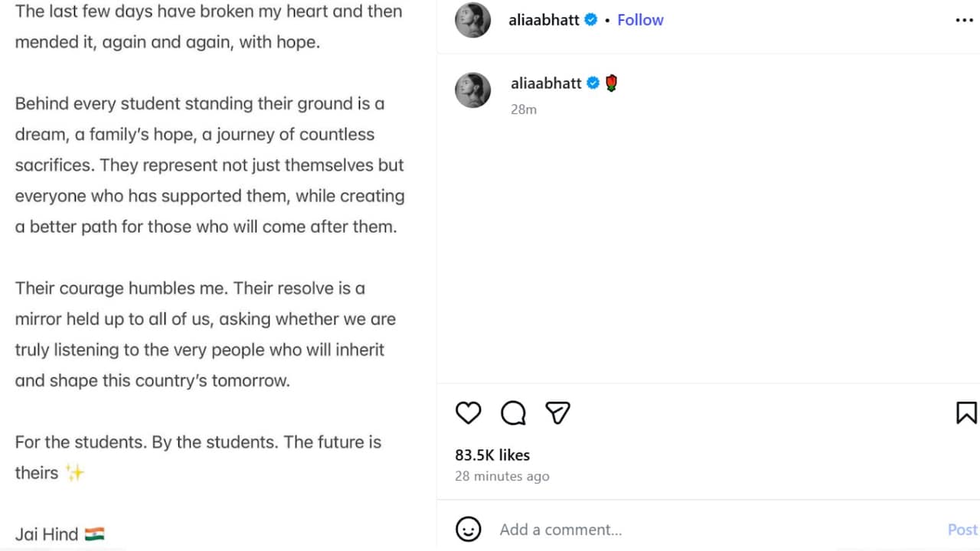Click the 28 minutes ago timestamp
980x551 pixels.
(x=502, y=476)
